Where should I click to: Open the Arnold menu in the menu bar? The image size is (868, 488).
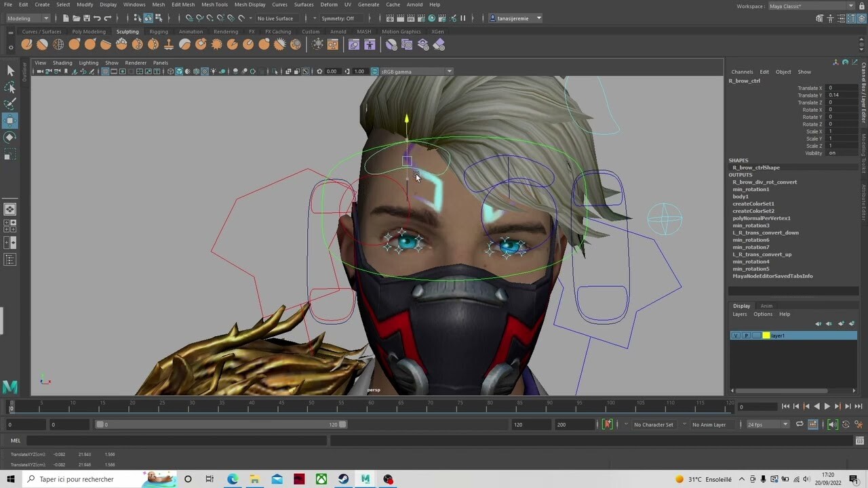pos(415,5)
